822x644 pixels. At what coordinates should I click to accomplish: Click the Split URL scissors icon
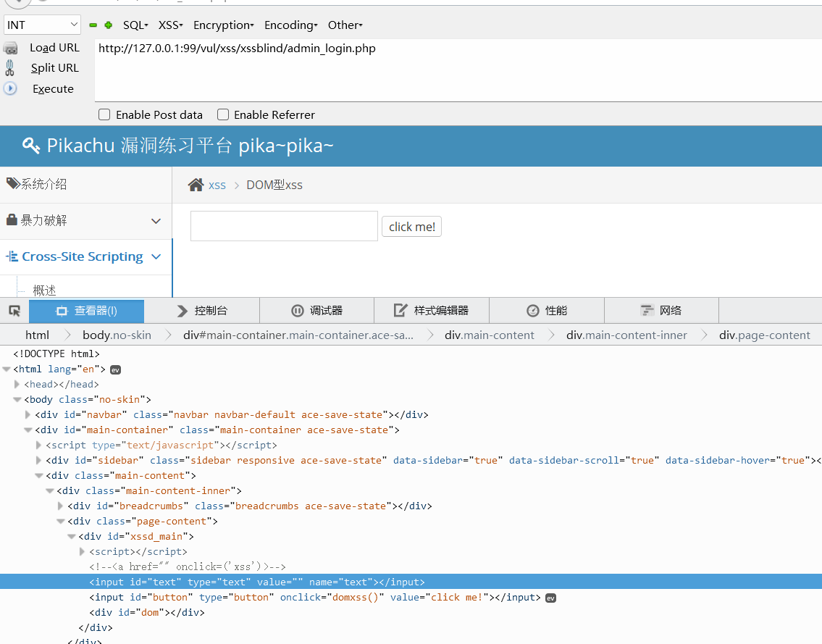(10, 68)
